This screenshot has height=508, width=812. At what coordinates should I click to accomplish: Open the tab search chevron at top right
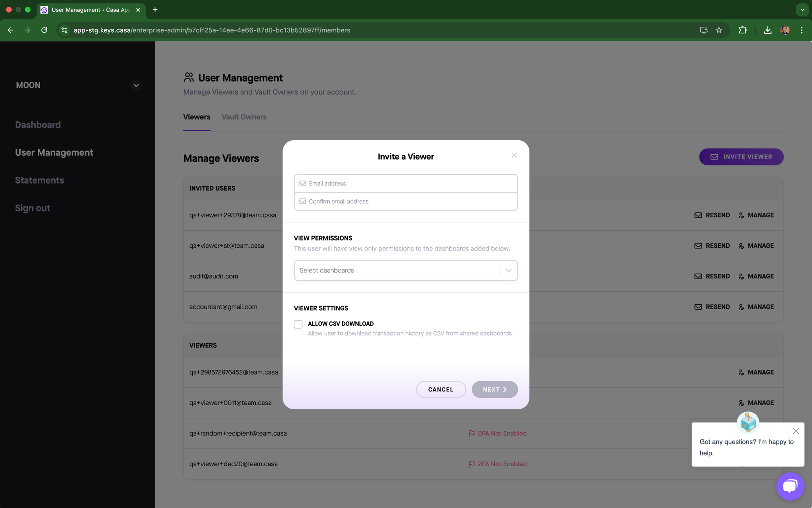coord(802,9)
